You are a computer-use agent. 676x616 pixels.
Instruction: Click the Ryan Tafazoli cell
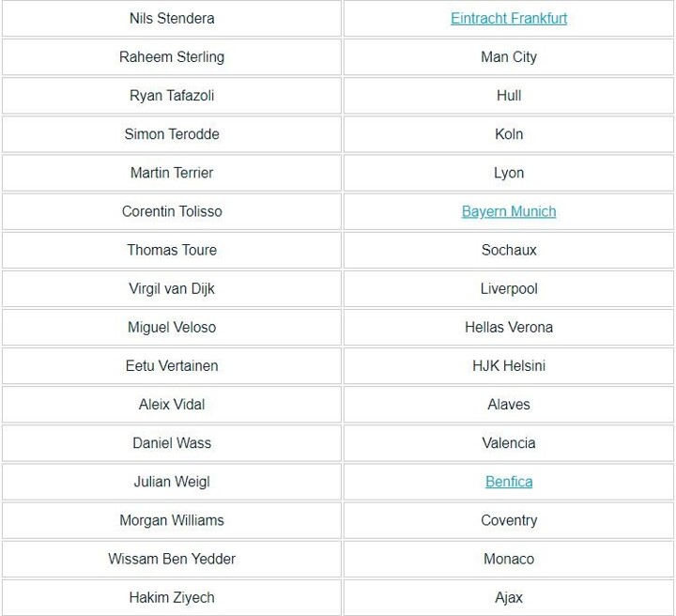tap(172, 96)
